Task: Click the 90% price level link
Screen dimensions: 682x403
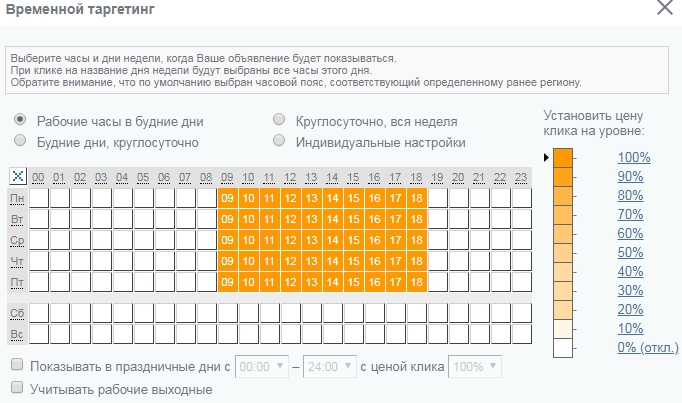Action: tap(630, 177)
